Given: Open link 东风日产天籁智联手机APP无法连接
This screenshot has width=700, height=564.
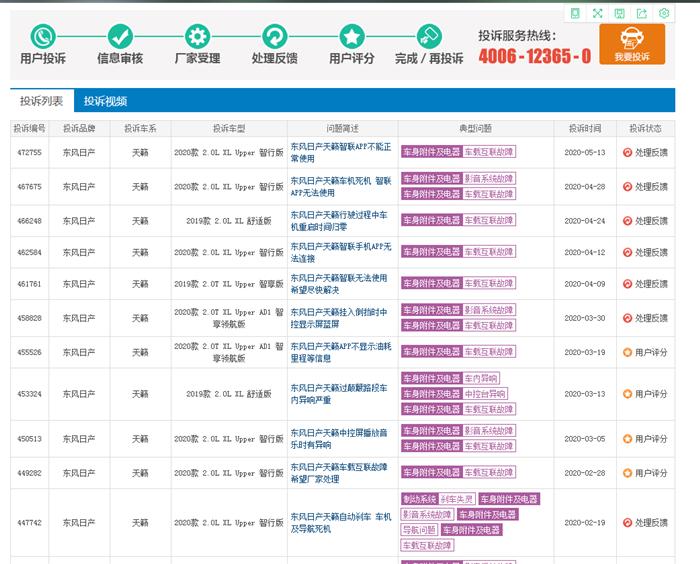Looking at the screenshot, I should tap(341, 252).
